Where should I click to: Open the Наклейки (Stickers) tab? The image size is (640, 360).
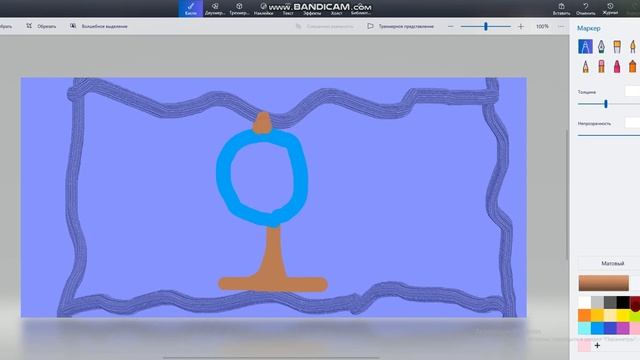264,9
